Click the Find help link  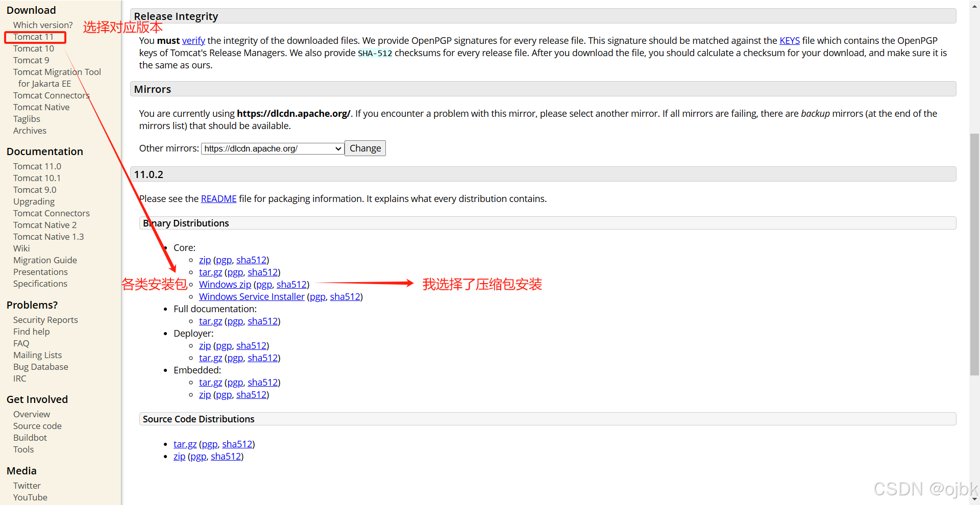[x=32, y=332]
